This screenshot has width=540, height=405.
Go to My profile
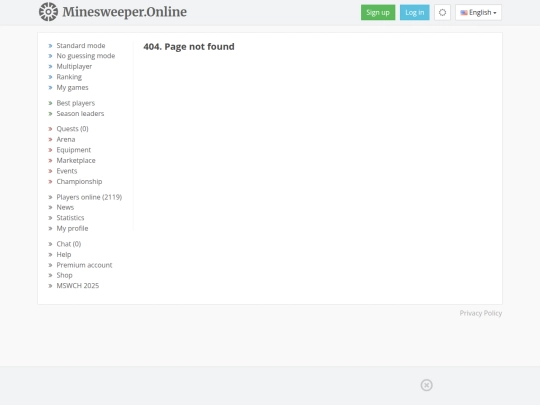tap(72, 228)
